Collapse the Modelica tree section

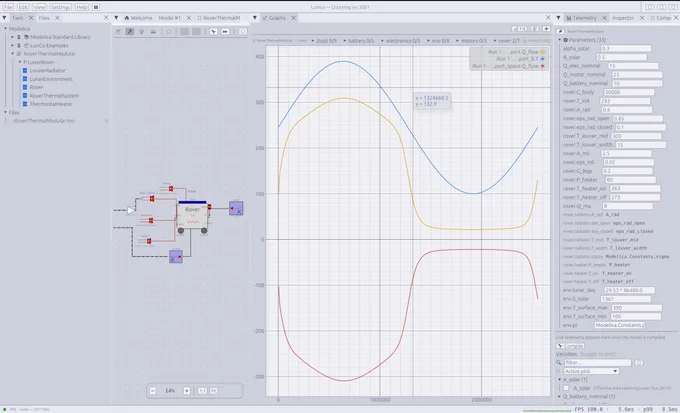(6, 29)
